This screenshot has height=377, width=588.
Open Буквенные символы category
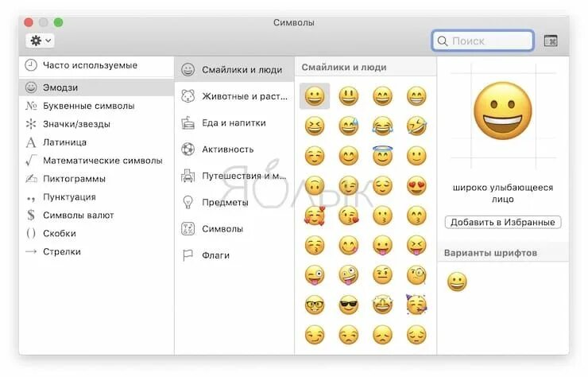[x=96, y=106]
